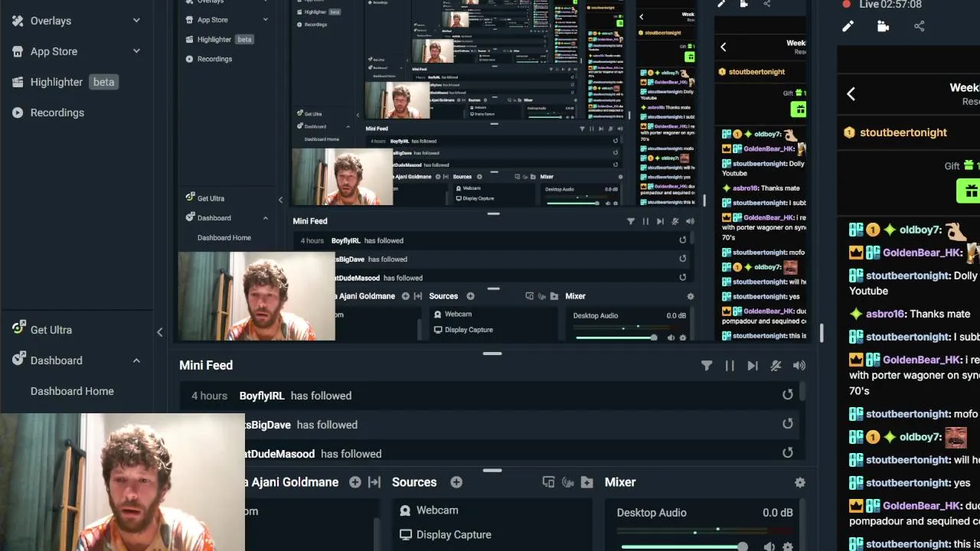Screen dimensions: 980x551
Task: Open App Store label in the main sidebar
Action: [54, 51]
